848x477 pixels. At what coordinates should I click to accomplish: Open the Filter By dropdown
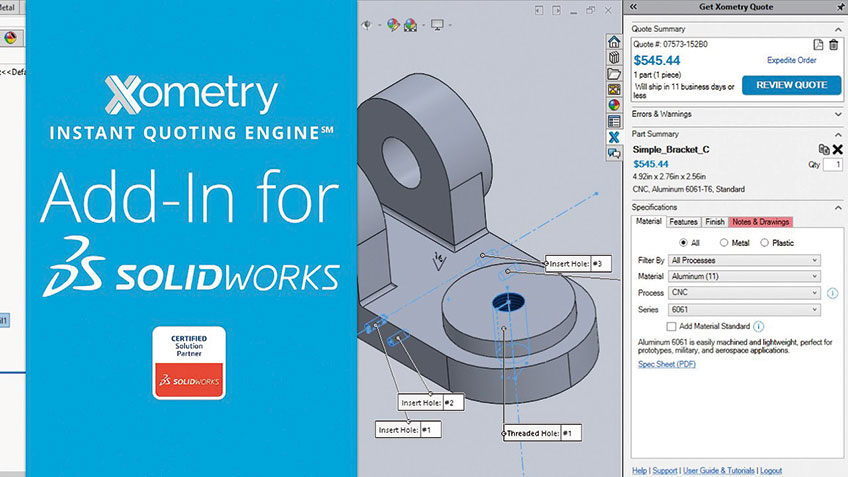click(744, 260)
